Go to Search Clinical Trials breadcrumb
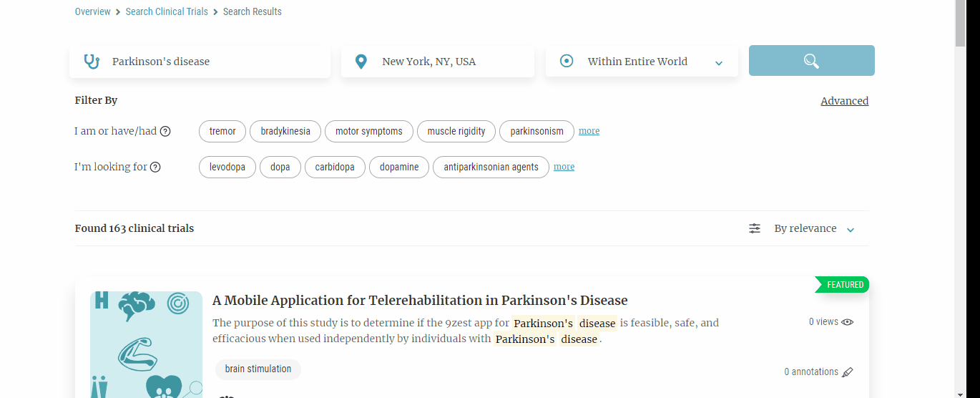 tap(167, 11)
